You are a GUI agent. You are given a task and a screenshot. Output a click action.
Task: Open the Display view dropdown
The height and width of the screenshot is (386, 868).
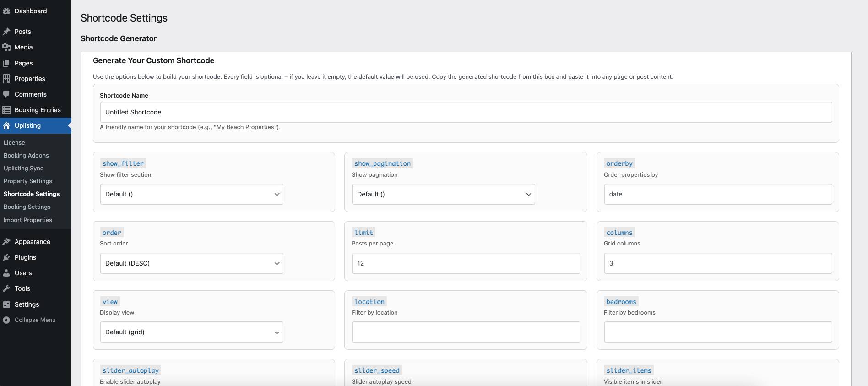click(192, 332)
